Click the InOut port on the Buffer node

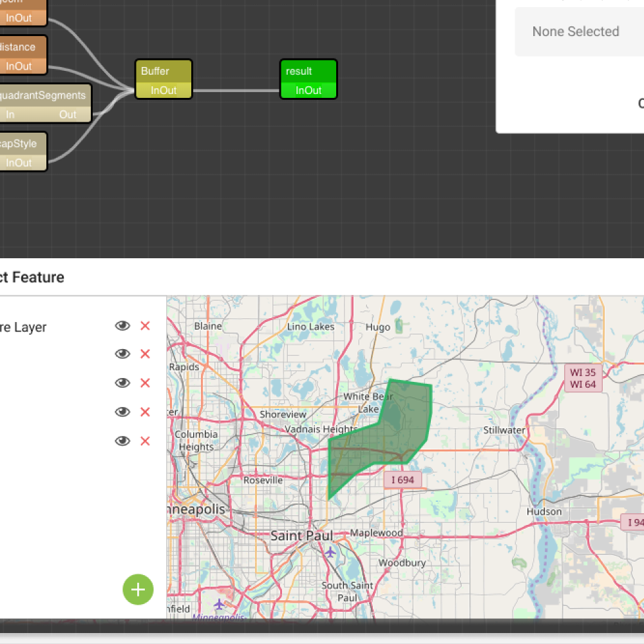[x=163, y=90]
